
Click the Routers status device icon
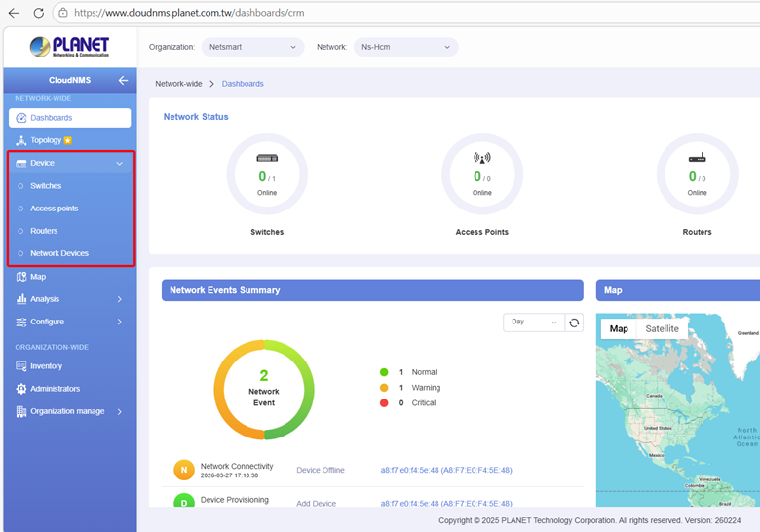[697, 158]
